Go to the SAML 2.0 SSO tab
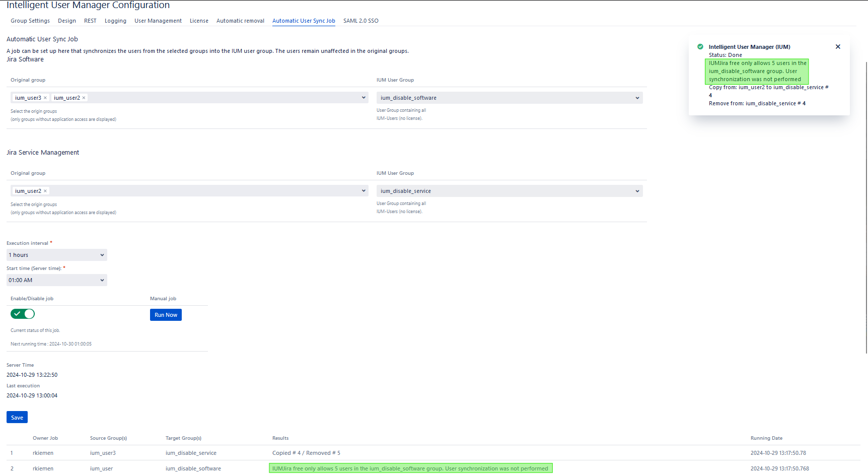 360,21
